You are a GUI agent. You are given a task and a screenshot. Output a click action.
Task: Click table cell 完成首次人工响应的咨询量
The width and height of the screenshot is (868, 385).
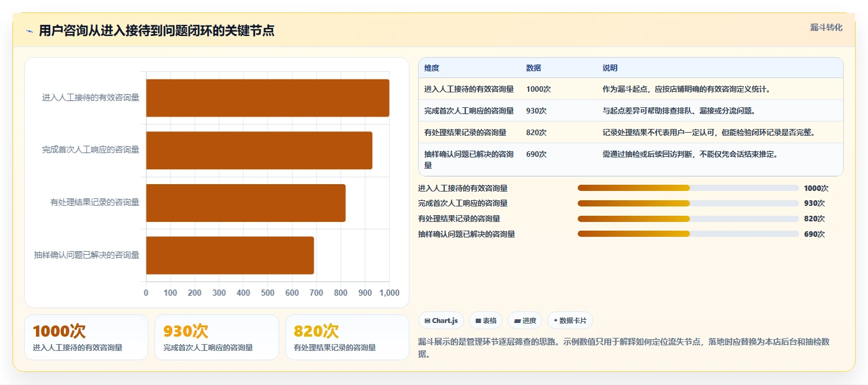pos(469,111)
